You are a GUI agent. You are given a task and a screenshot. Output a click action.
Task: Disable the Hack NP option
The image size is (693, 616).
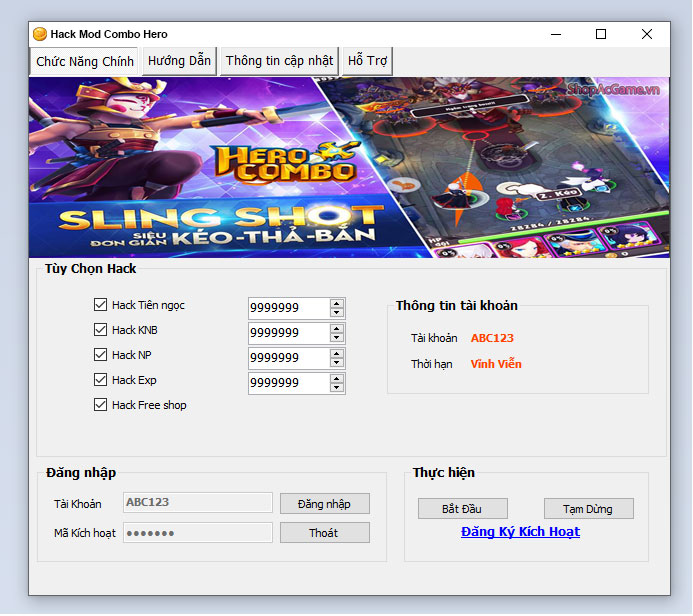(x=100, y=354)
